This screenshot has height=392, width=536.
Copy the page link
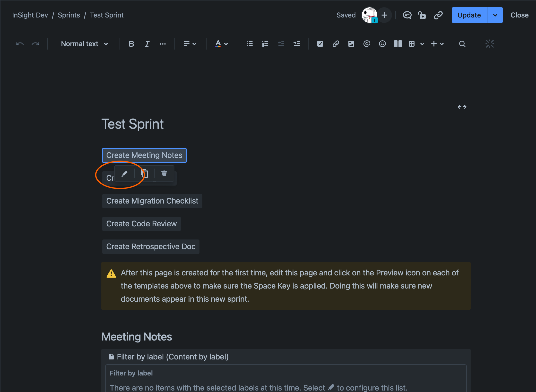438,15
